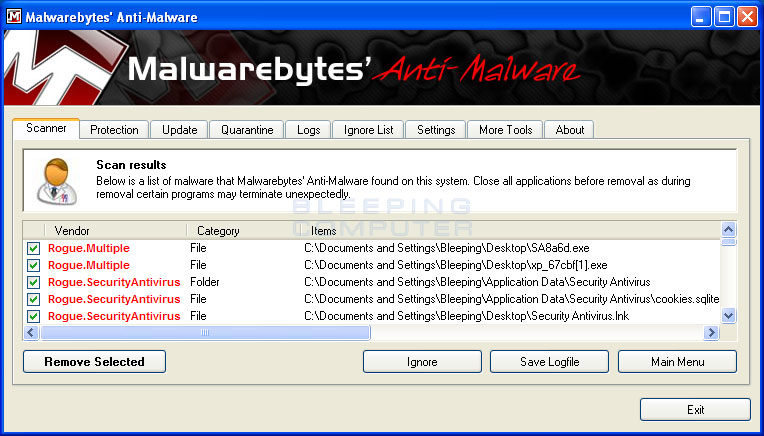Screen dimensions: 764x436
Task: Click the horizontal scrollbar thumb
Action: pos(205,333)
